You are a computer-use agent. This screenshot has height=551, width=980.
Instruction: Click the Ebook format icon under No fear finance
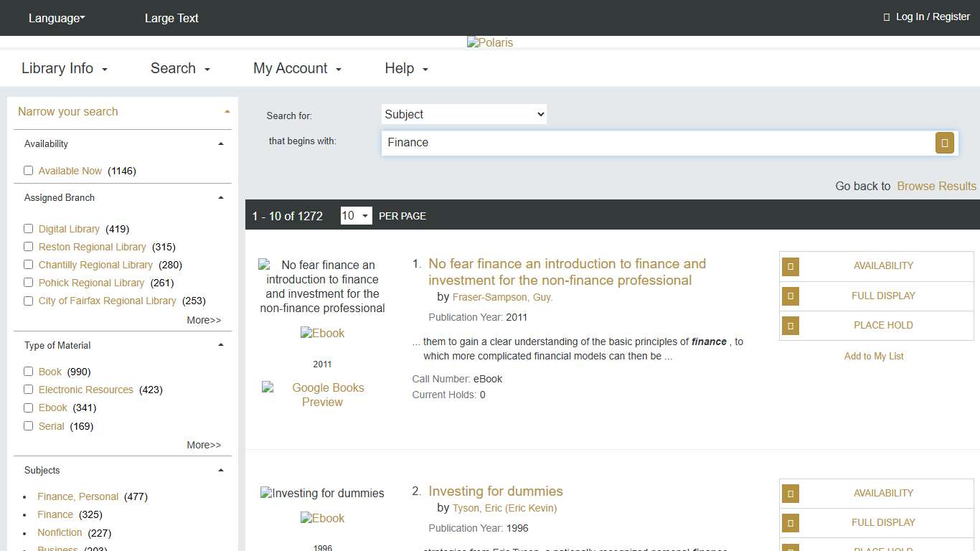pos(322,333)
